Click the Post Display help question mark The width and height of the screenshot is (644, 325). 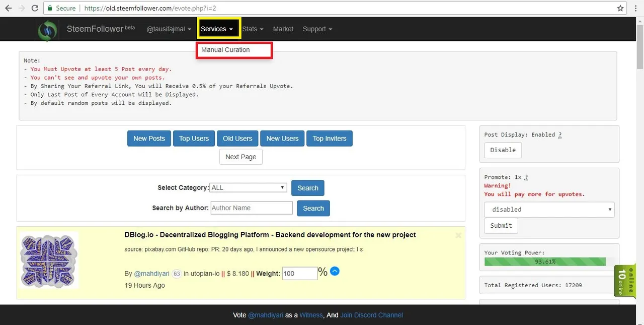click(560, 135)
